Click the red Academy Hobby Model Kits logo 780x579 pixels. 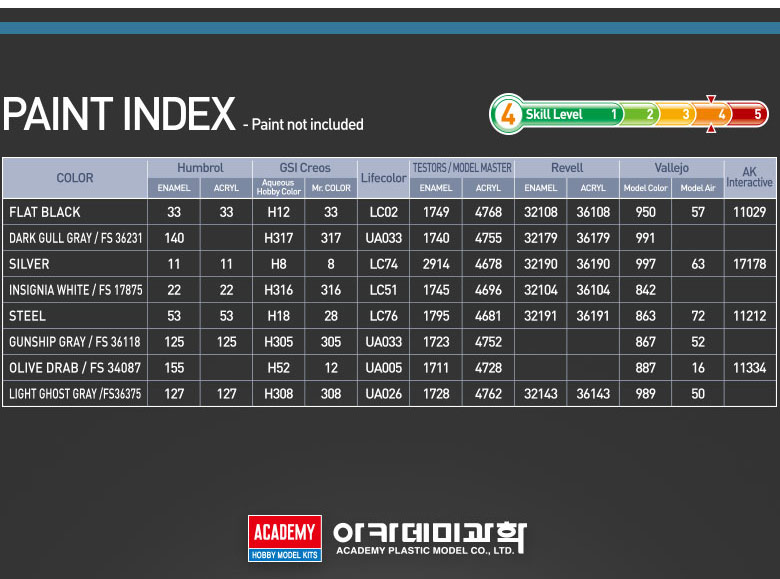tap(285, 538)
